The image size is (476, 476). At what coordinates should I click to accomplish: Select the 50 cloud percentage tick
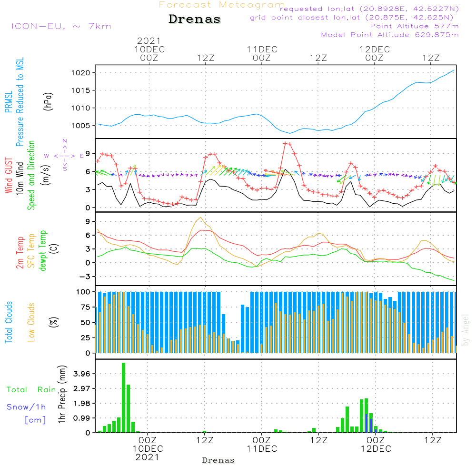pyautogui.click(x=86, y=322)
